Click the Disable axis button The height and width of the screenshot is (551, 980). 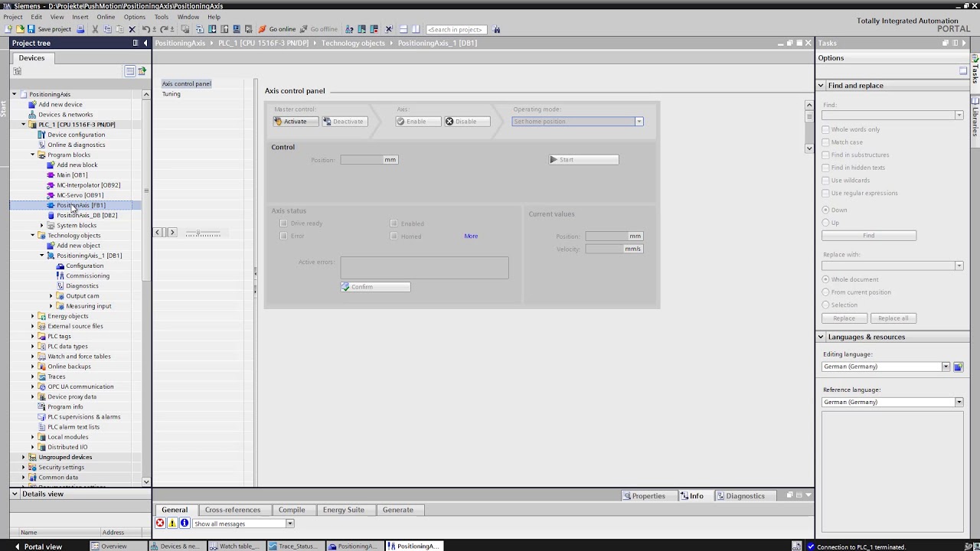[466, 122]
